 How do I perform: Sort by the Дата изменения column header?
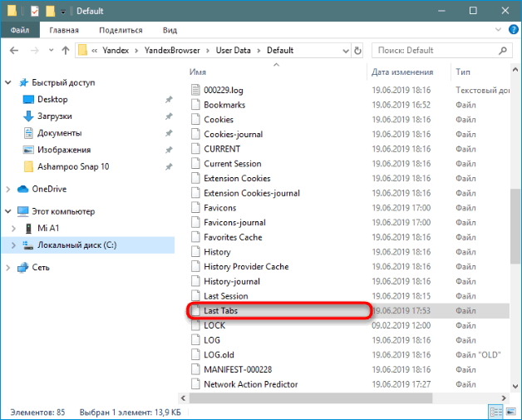[402, 72]
